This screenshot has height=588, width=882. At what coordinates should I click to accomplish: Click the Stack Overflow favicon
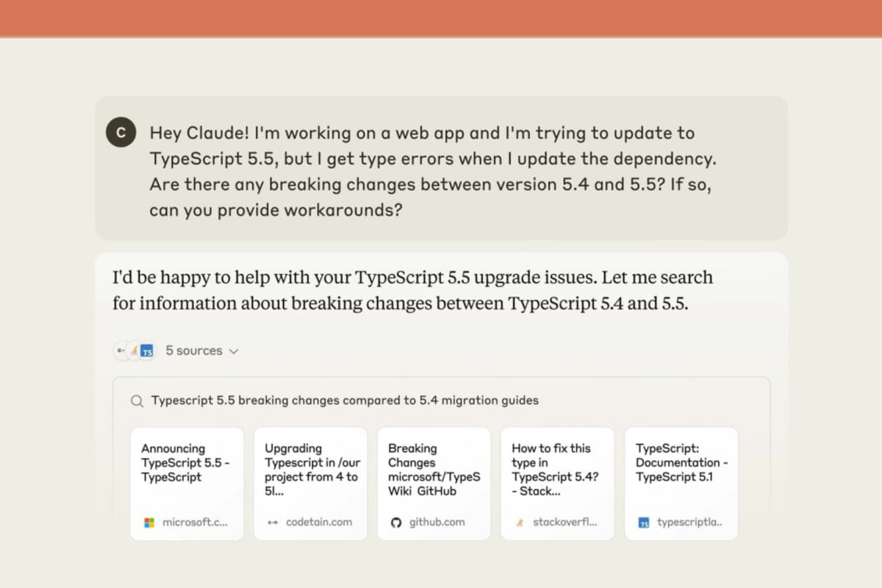[x=520, y=523]
